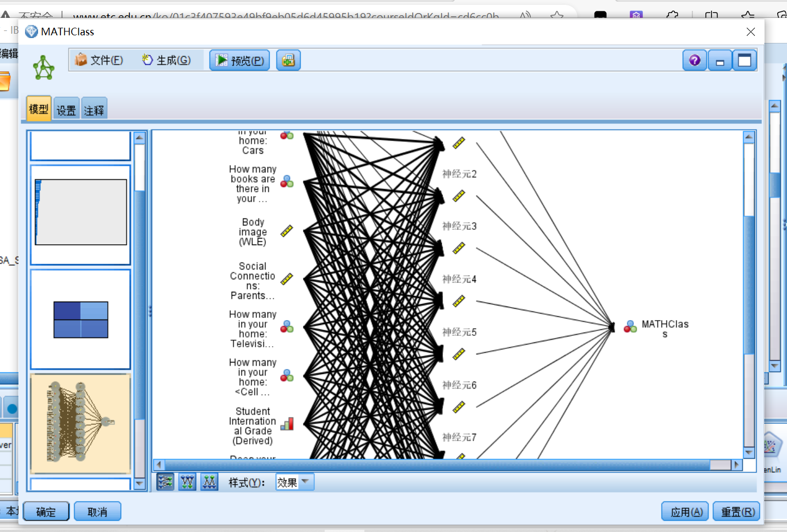This screenshot has width=787, height=532.
Task: Click the network view vertical scrollbar up arrow
Action: pyautogui.click(x=749, y=137)
